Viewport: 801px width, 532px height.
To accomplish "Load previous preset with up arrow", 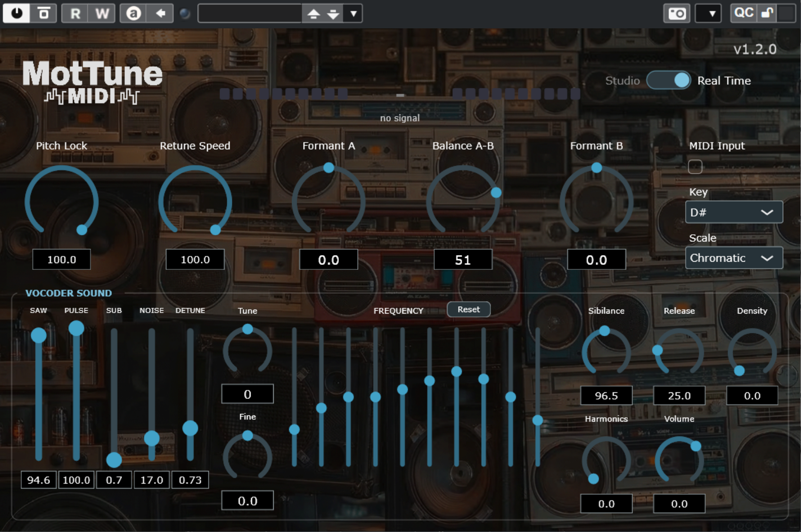I will click(313, 13).
